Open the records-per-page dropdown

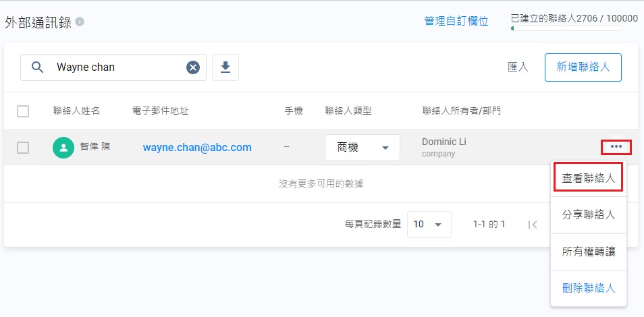[429, 225]
